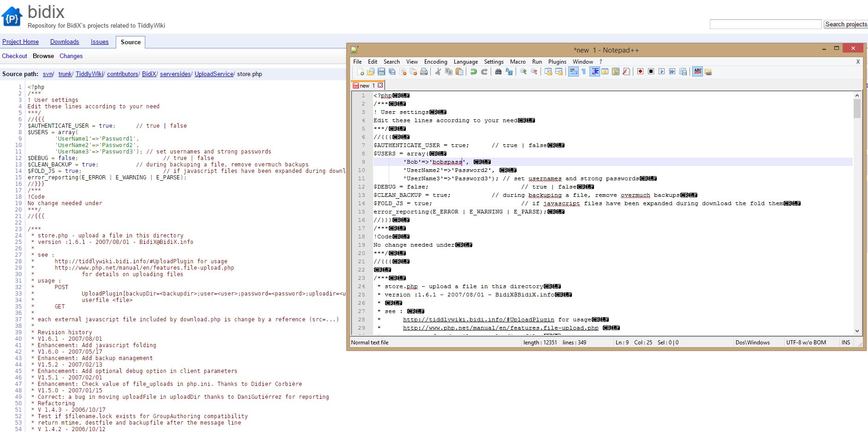Play back the recorded macro
The image size is (868, 432).
(661, 71)
